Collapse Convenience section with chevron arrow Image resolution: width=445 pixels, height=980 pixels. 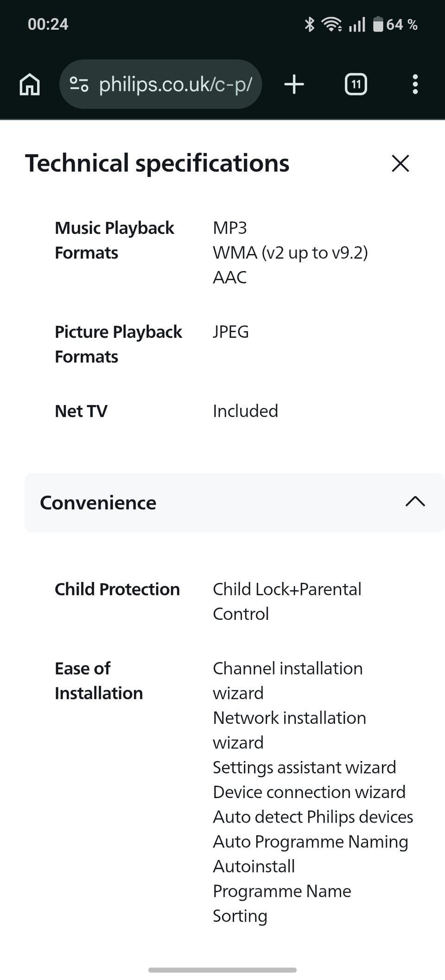[415, 502]
